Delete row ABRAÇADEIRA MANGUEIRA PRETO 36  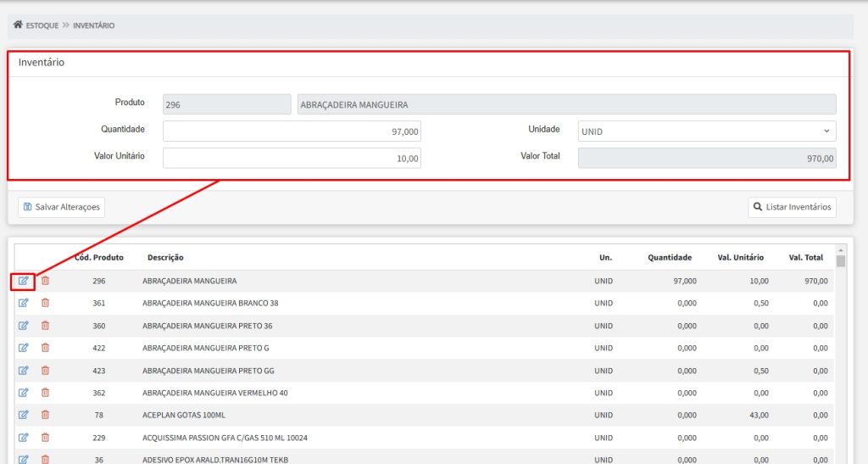46,326
